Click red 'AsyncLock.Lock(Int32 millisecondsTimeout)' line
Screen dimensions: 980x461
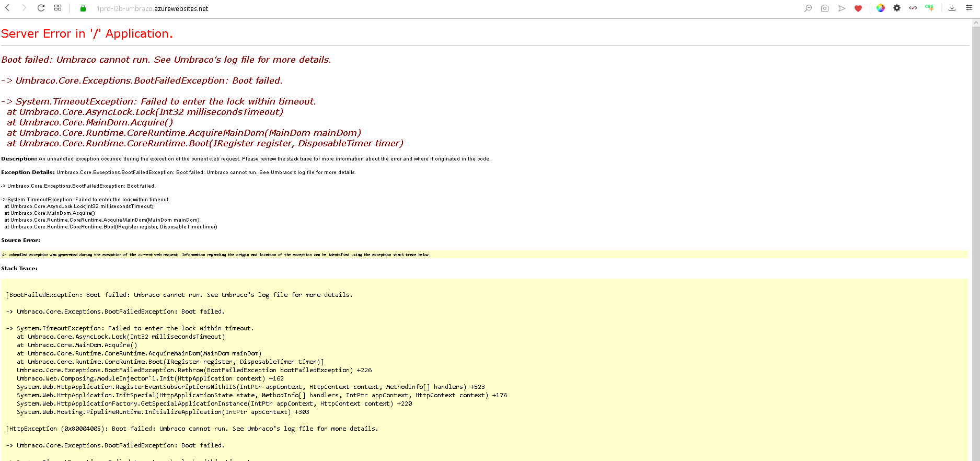click(x=145, y=112)
